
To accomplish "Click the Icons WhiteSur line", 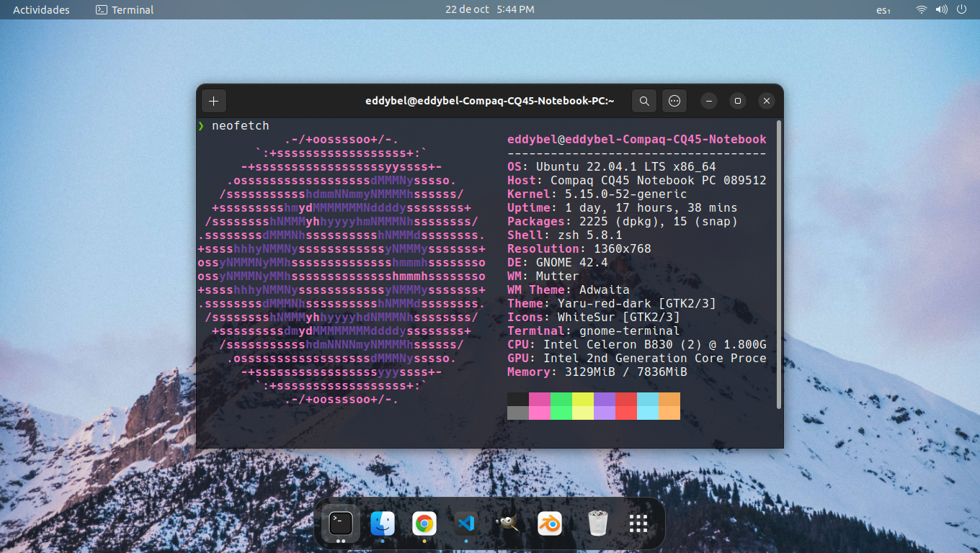I will tap(594, 318).
